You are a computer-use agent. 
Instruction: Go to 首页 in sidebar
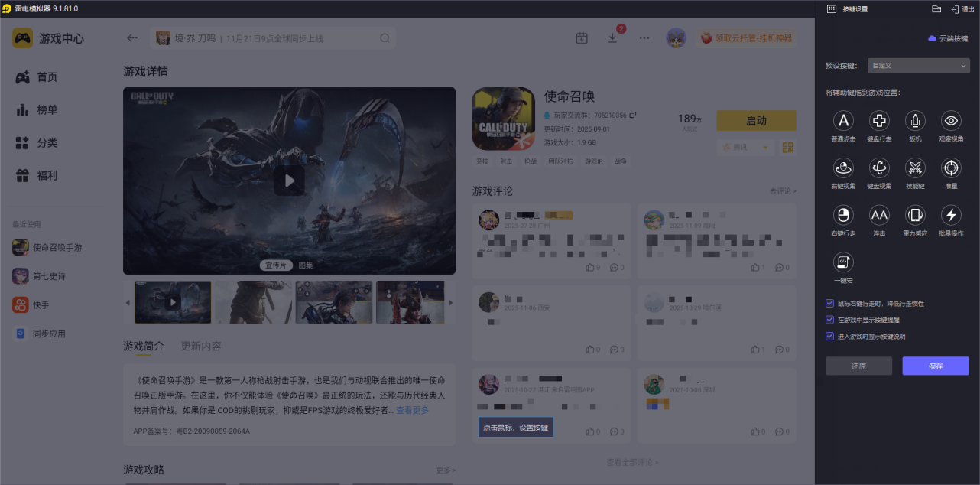click(x=37, y=77)
